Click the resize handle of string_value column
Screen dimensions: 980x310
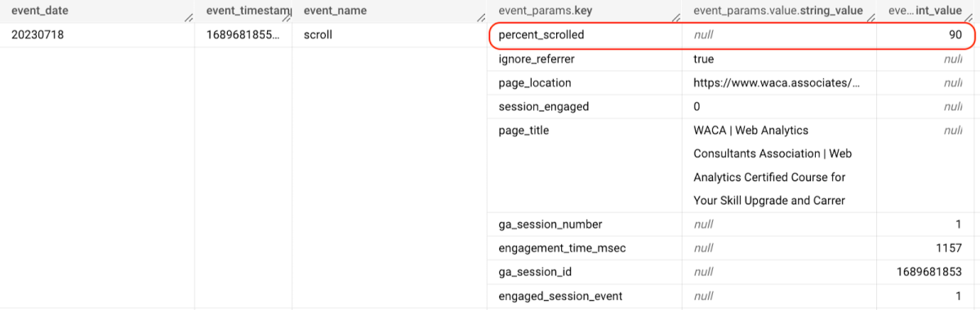870,17
